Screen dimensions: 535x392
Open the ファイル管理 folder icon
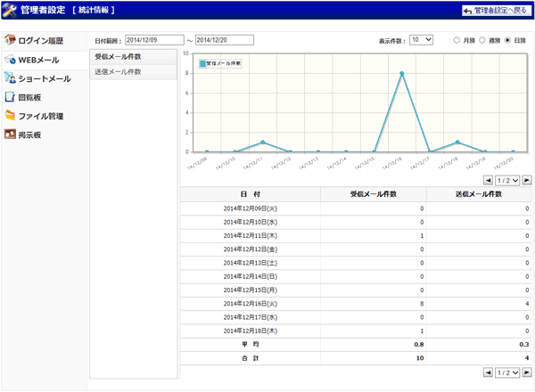[x=10, y=116]
